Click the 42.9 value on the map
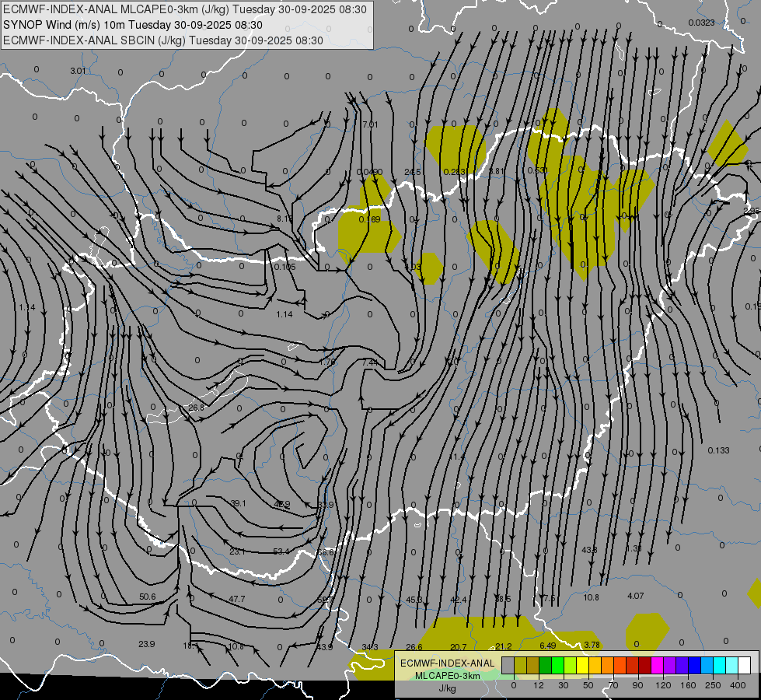The width and height of the screenshot is (761, 700). (x=282, y=504)
